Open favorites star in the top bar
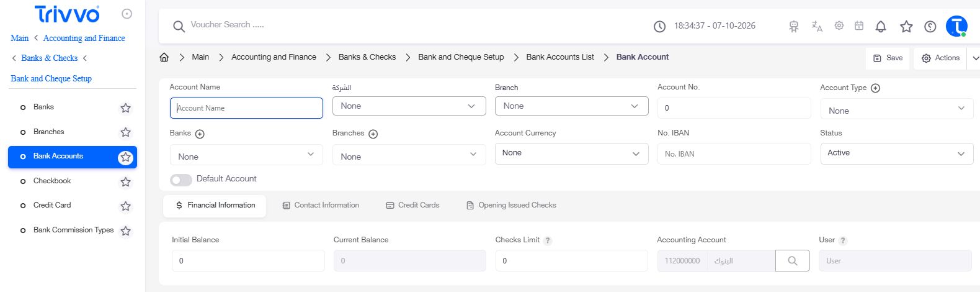 pos(906,26)
